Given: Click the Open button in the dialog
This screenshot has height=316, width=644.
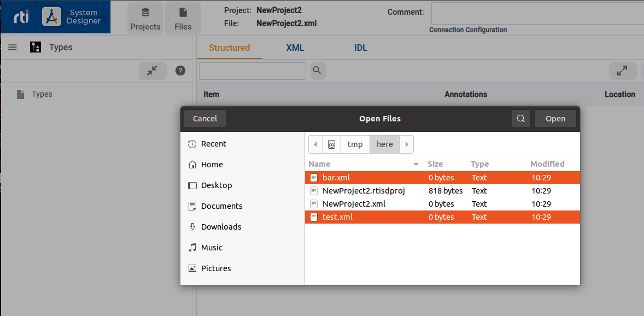Looking at the screenshot, I should coord(555,119).
